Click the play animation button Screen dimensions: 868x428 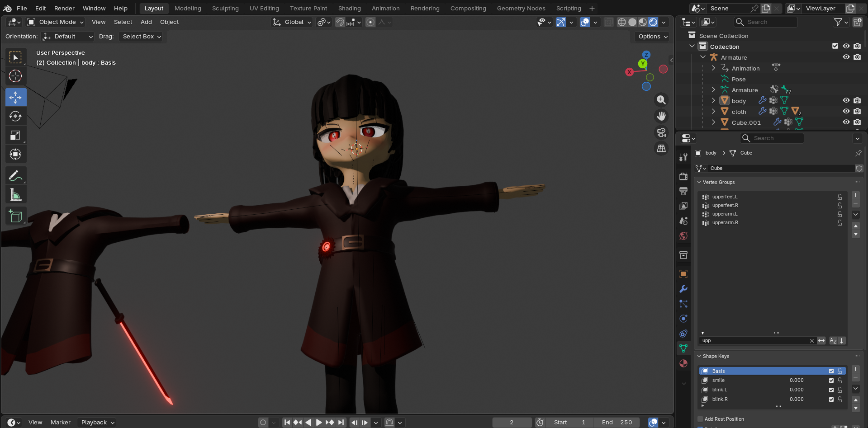[x=319, y=423]
